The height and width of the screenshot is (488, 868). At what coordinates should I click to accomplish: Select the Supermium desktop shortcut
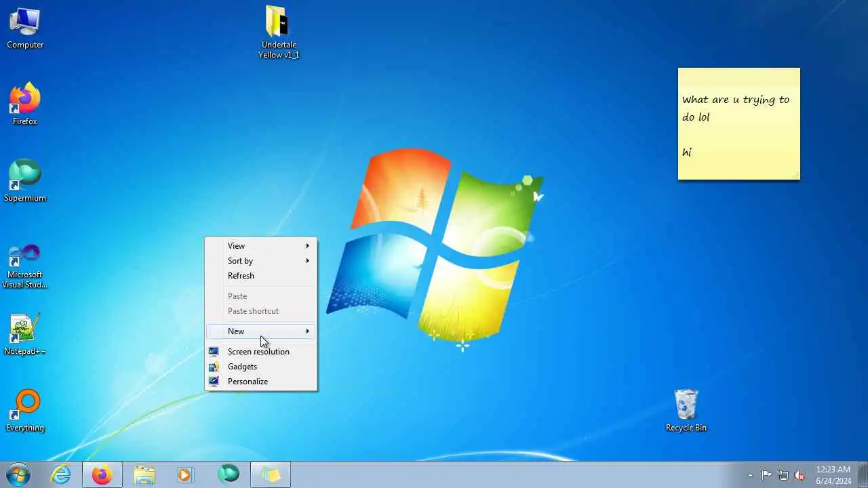pyautogui.click(x=25, y=181)
